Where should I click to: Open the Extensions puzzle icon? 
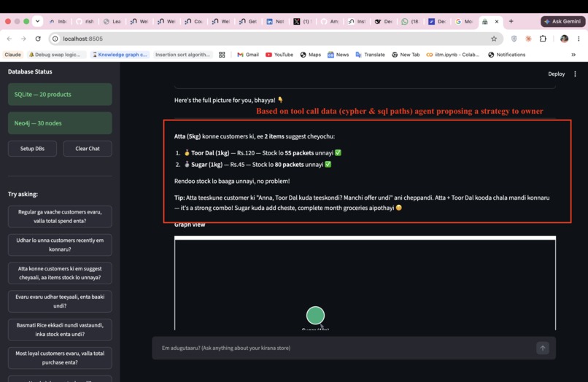pyautogui.click(x=543, y=39)
